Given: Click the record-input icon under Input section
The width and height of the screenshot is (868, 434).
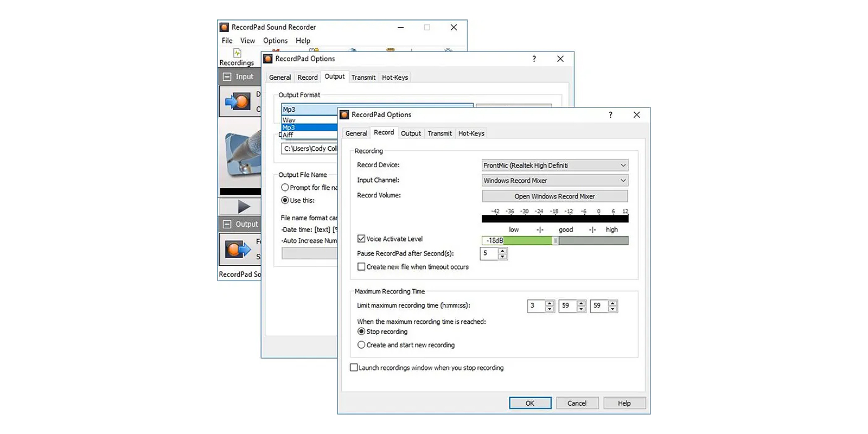Looking at the screenshot, I should [238, 101].
